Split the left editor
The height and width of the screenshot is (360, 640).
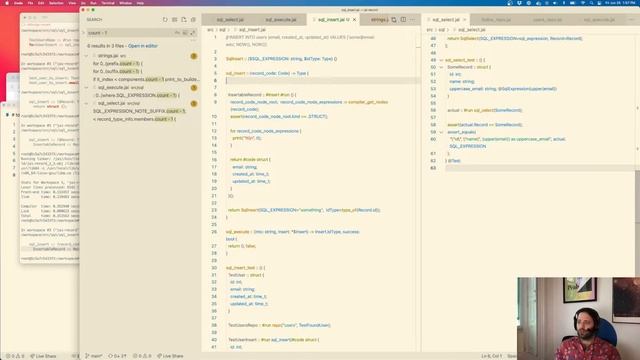(x=403, y=20)
